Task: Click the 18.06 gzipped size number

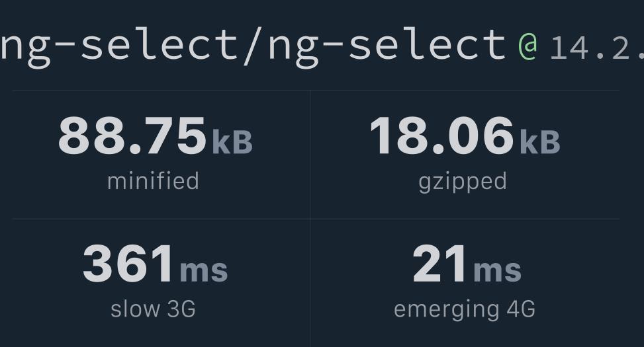Action: pyautogui.click(x=441, y=136)
